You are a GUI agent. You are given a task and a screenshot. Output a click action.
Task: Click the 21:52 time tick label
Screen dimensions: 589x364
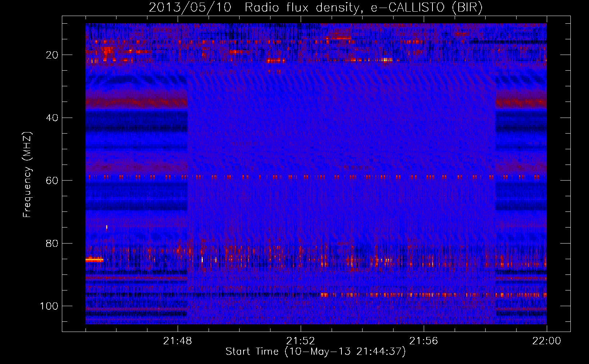click(301, 341)
